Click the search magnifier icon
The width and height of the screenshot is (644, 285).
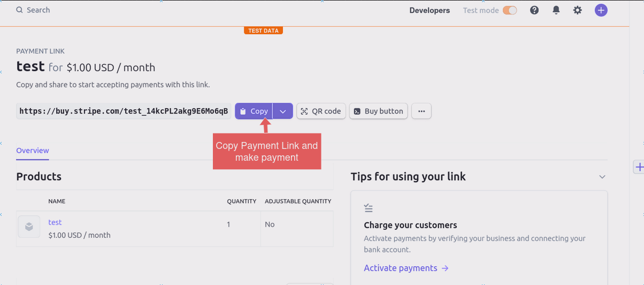(x=19, y=10)
